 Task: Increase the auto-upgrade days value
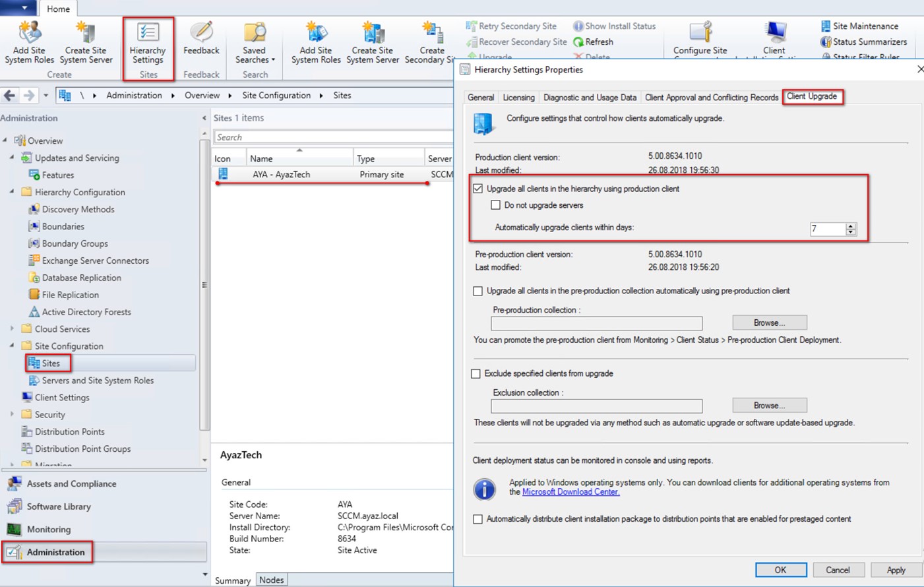(851, 226)
